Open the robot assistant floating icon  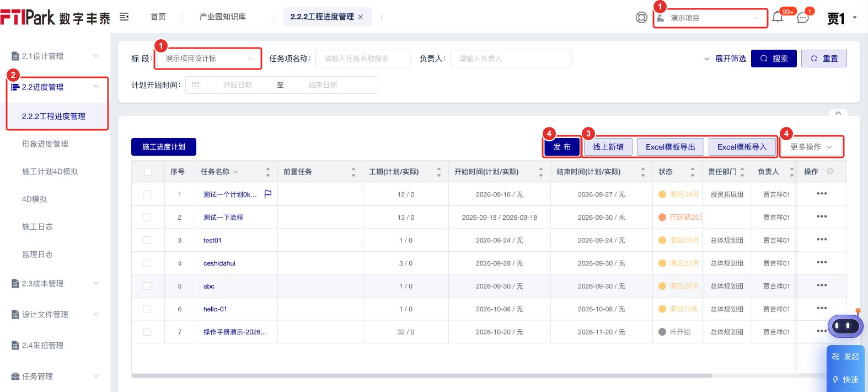coord(846,326)
